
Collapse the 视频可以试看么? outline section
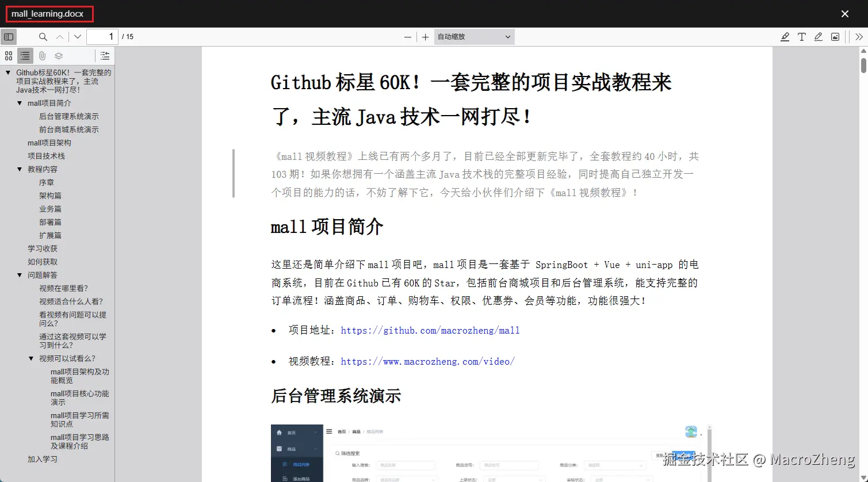click(31, 359)
